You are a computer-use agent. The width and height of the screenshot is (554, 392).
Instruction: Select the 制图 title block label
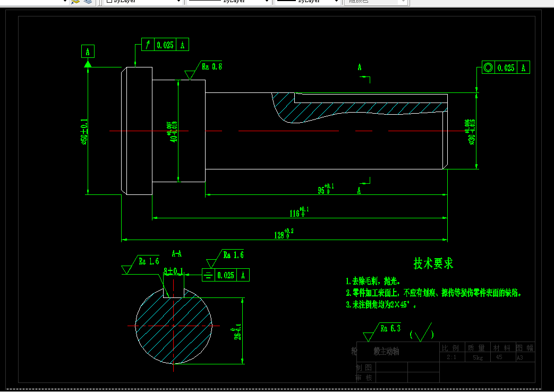tap(364, 368)
